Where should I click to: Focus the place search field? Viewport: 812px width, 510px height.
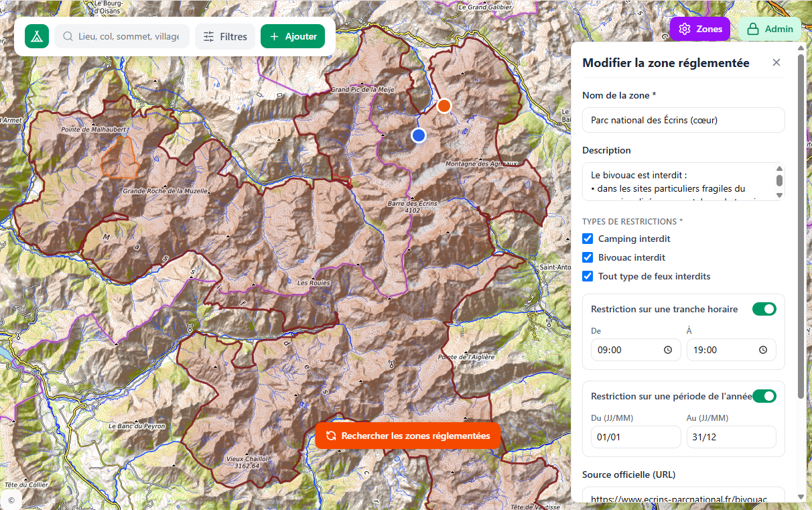pos(122,36)
